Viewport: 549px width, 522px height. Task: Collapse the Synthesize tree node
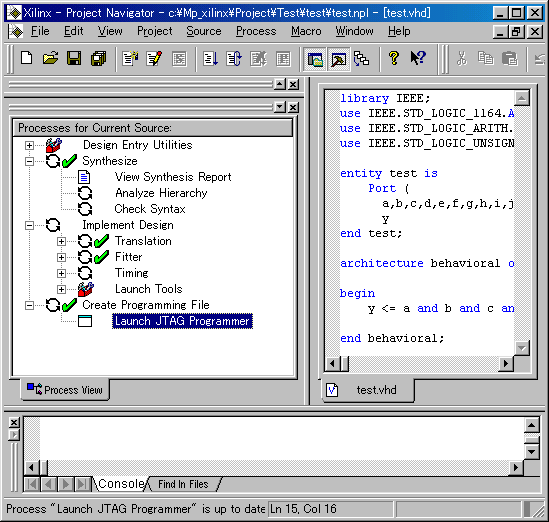pyautogui.click(x=29, y=161)
